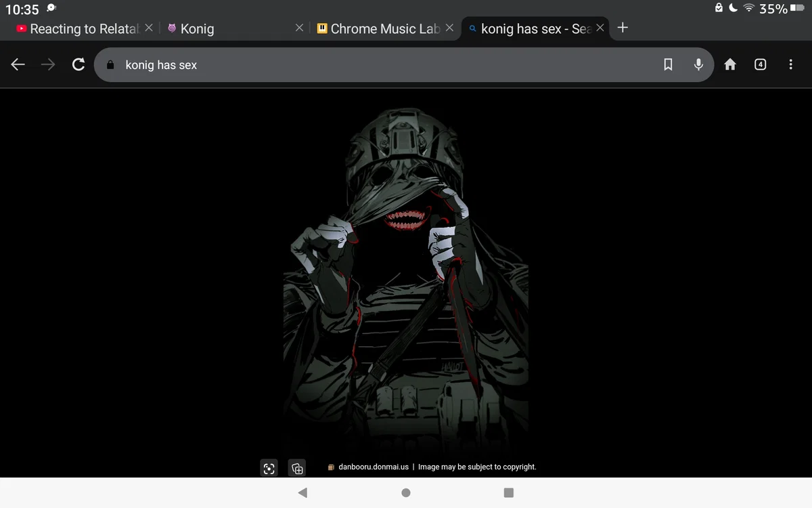Tap the 'Image may be subject to copyright.' notice
812x508 pixels.
(477, 467)
